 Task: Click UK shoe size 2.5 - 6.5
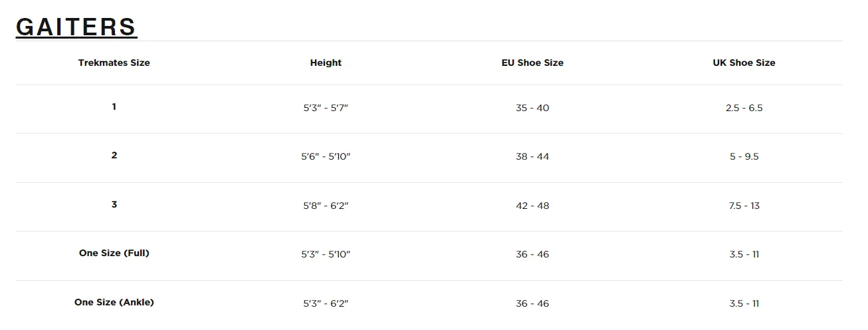(x=744, y=108)
